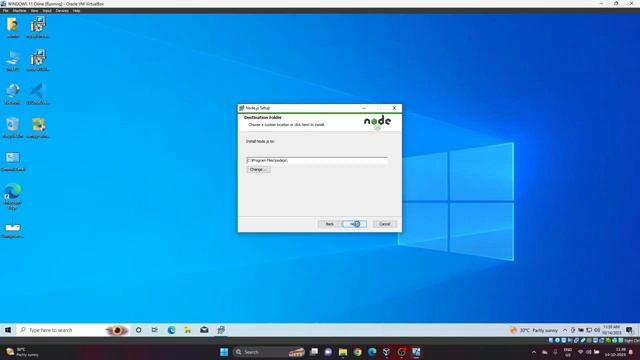Click the Back button in Node.js Setup
This screenshot has width=640, height=360.
[x=329, y=224]
